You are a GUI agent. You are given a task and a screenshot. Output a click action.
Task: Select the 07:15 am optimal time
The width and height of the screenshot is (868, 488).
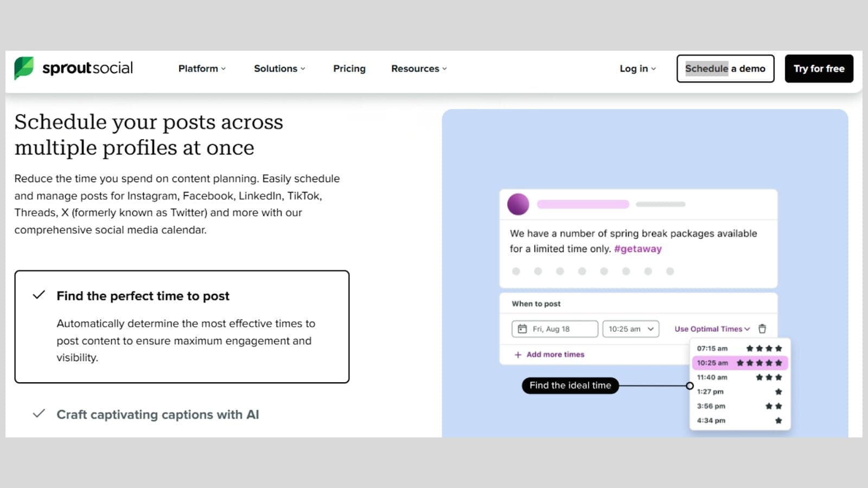point(739,348)
